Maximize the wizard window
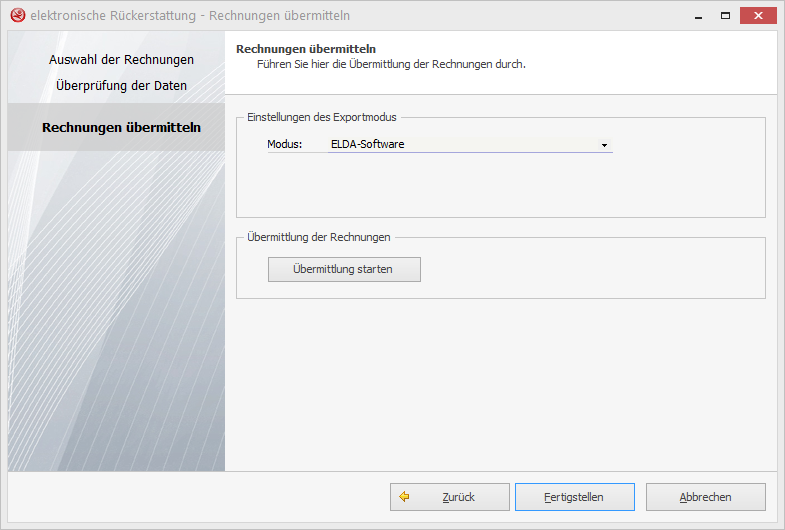The height and width of the screenshot is (530, 785). [x=723, y=16]
